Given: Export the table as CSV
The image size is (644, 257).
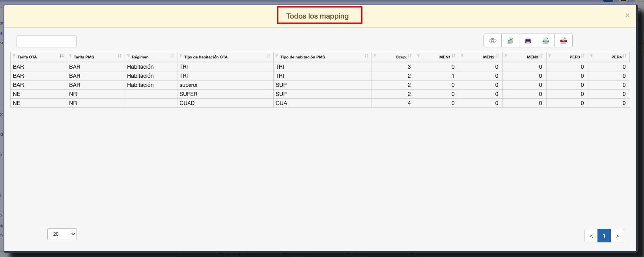Looking at the screenshot, I should point(546,41).
